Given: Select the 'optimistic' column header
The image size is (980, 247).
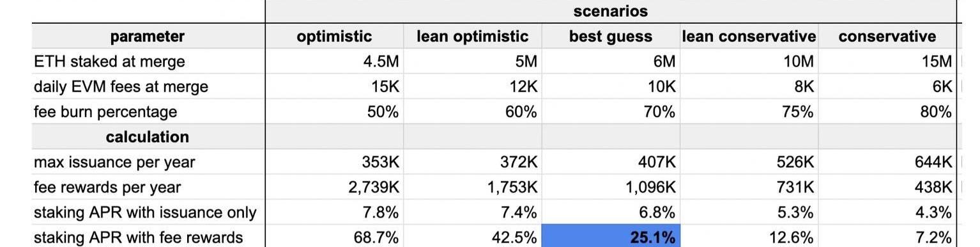Looking at the screenshot, I should (x=334, y=36).
